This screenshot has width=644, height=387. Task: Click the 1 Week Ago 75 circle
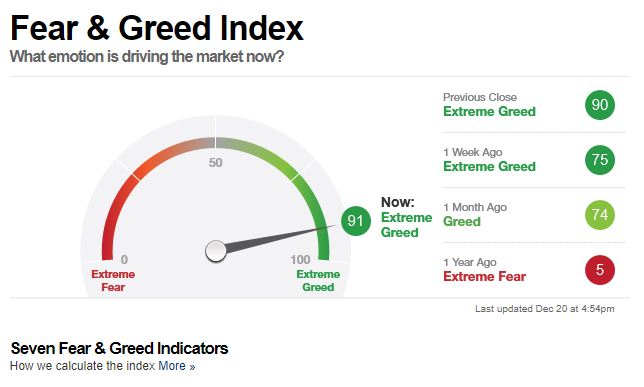[x=600, y=160]
